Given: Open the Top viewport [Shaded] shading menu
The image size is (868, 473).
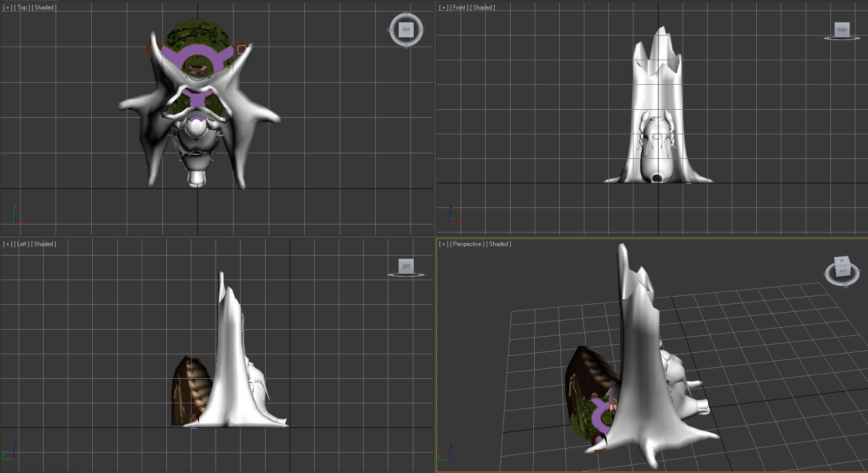Looking at the screenshot, I should tap(44, 8).
